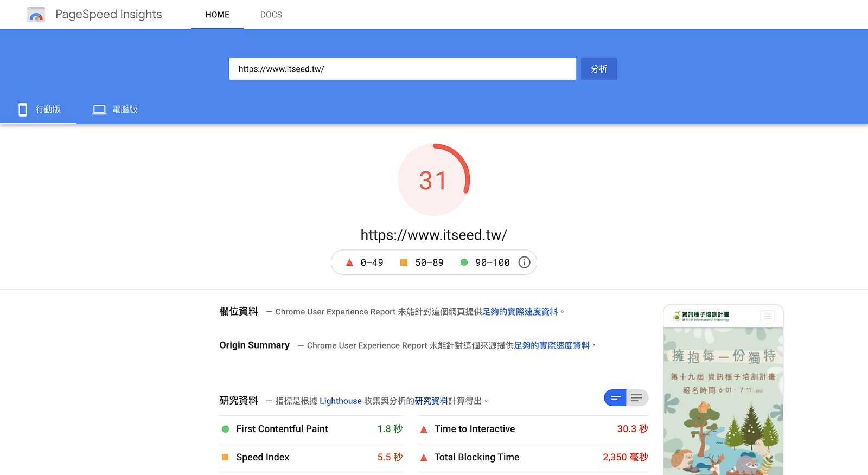Click the hamburger menu in the screenshot preview
This screenshot has height=475, width=868.
click(768, 316)
